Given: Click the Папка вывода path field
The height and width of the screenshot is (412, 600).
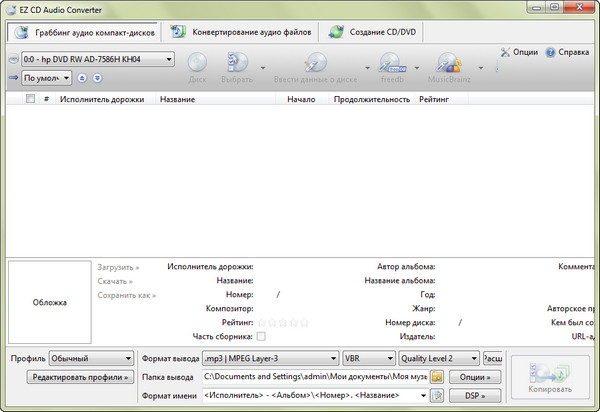Looking at the screenshot, I should point(315,377).
